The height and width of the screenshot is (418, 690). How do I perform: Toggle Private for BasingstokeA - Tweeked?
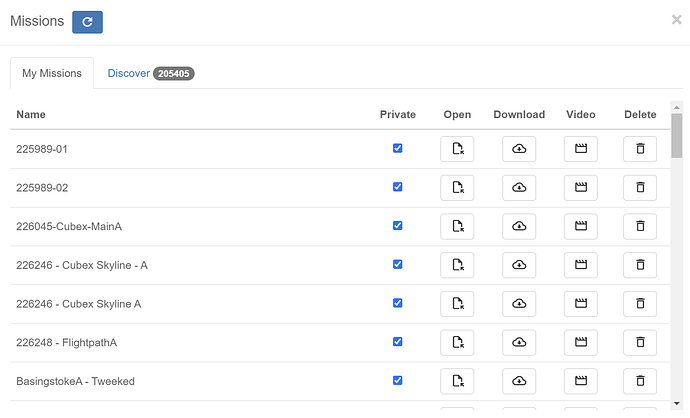coord(397,381)
